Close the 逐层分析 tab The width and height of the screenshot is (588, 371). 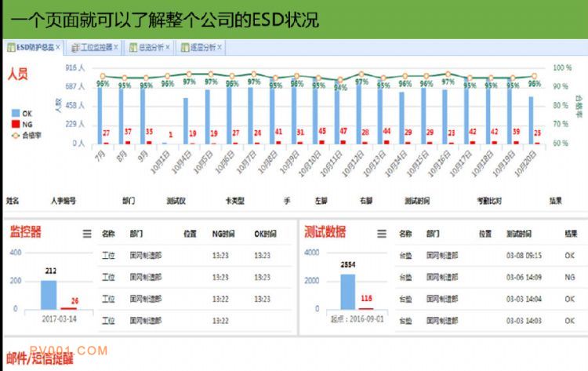pyautogui.click(x=220, y=48)
